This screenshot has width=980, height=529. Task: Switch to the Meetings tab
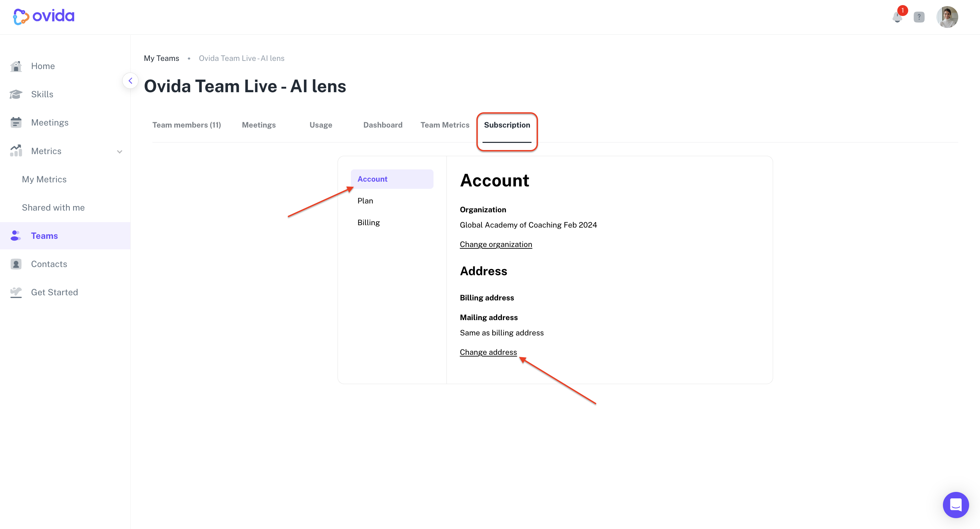(x=259, y=125)
